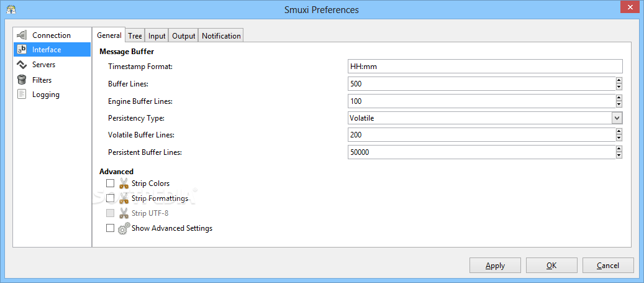The width and height of the screenshot is (644, 283).
Task: Click the Connection plug icon in sidebar
Action: [x=22, y=35]
